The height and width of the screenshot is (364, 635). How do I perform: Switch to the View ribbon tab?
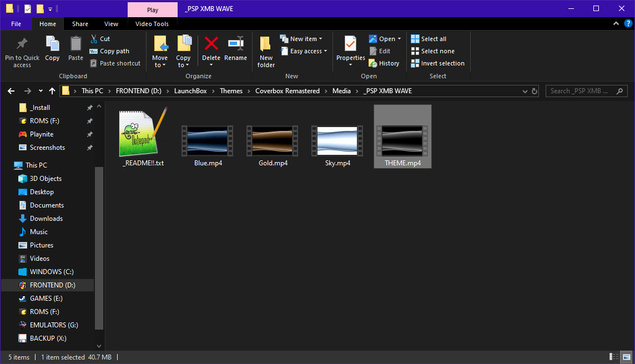point(112,24)
